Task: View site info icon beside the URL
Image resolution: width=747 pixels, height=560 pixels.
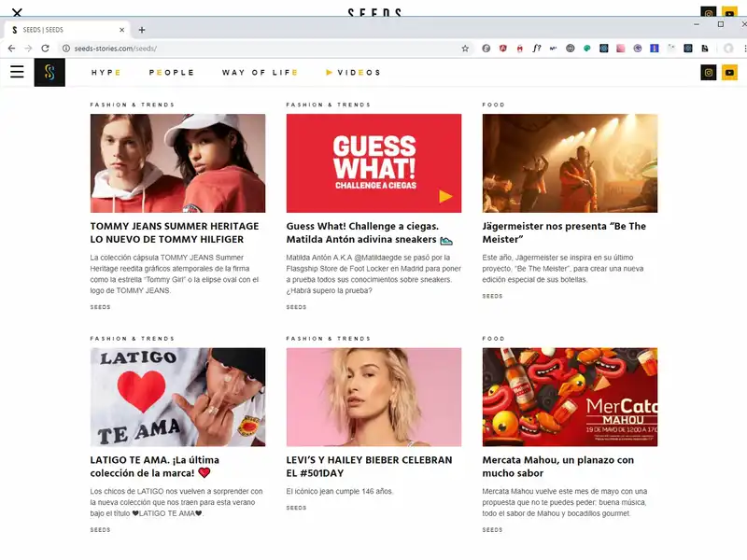Action: 66,49
